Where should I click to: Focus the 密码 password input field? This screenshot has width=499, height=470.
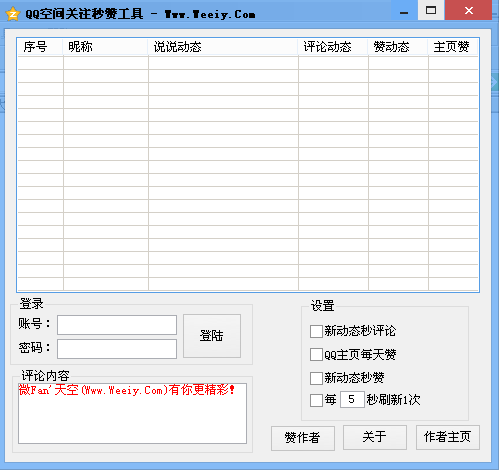click(117, 349)
